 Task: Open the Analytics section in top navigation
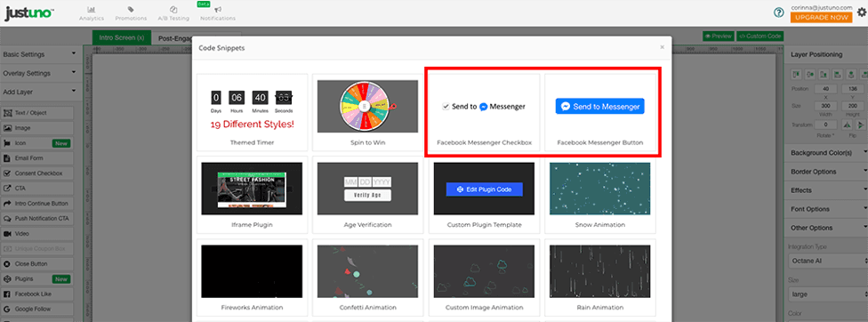click(91, 13)
